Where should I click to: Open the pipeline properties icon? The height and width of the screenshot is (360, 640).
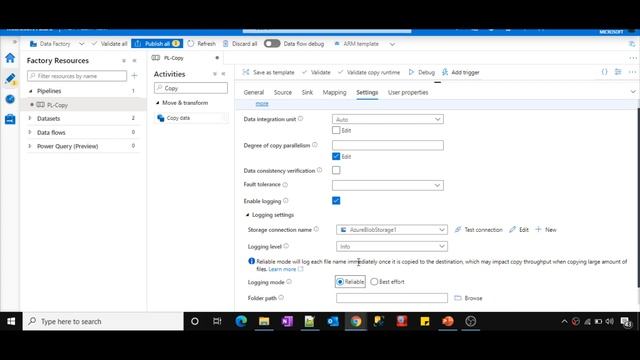tap(618, 72)
